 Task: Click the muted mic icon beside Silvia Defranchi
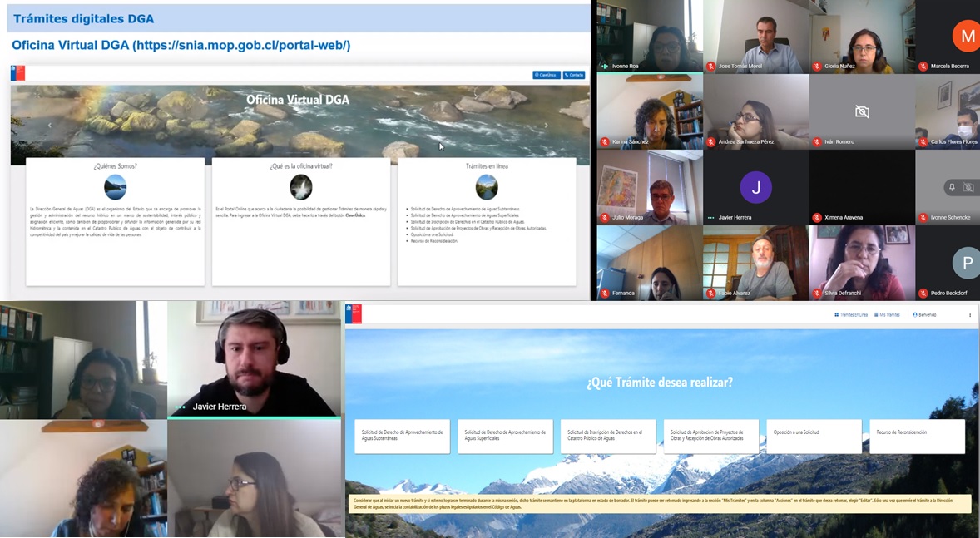[x=817, y=293]
